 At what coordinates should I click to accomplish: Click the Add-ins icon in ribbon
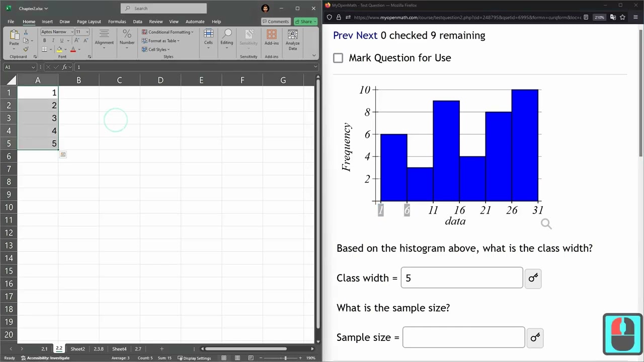(272, 34)
